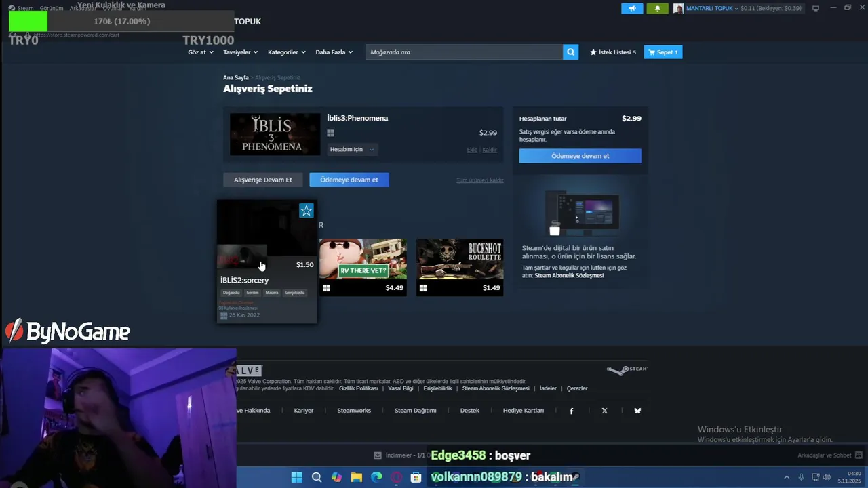Open Steam X page icon in footer
868x488 pixels.
tap(604, 411)
